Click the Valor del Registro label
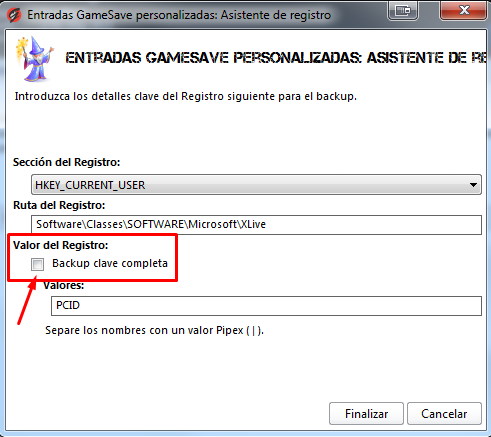The height and width of the screenshot is (437, 491). coord(61,245)
